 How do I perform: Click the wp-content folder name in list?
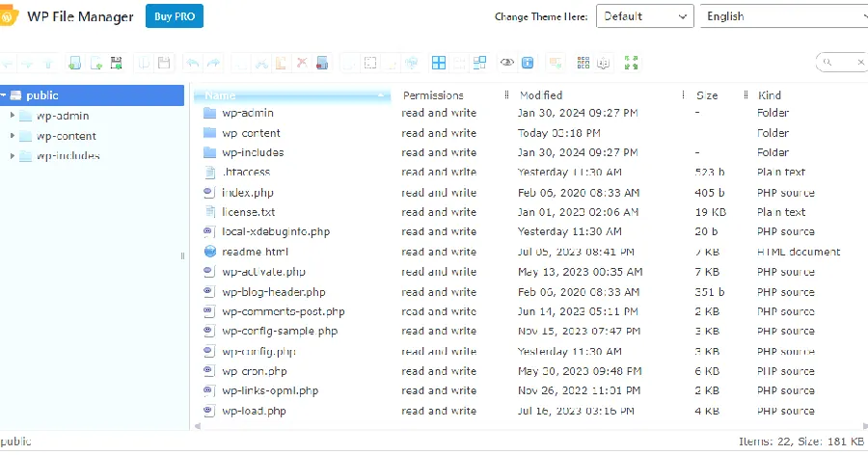(251, 133)
